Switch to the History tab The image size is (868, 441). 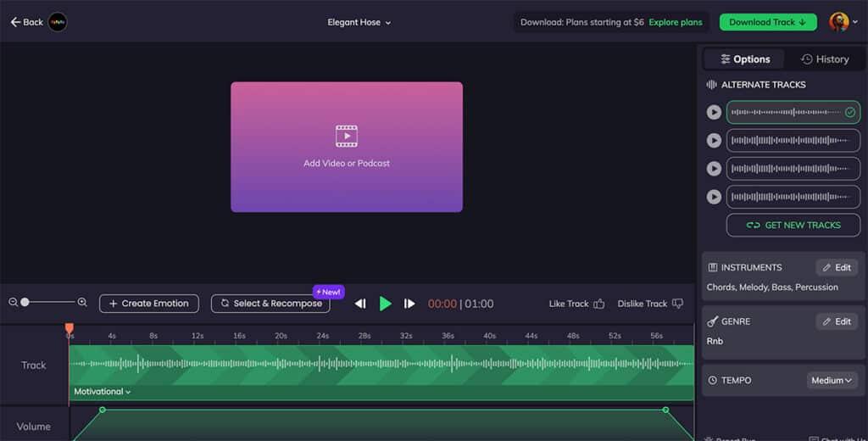(824, 59)
